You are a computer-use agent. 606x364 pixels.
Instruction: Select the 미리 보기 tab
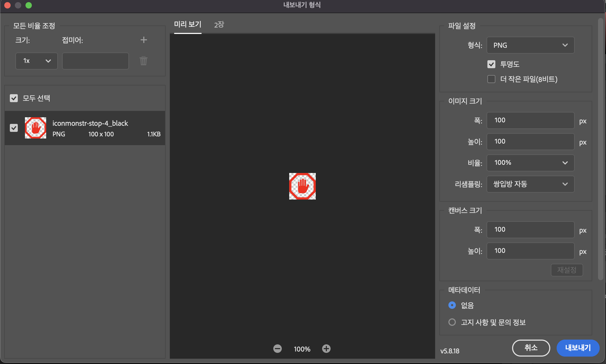pyautogui.click(x=188, y=25)
